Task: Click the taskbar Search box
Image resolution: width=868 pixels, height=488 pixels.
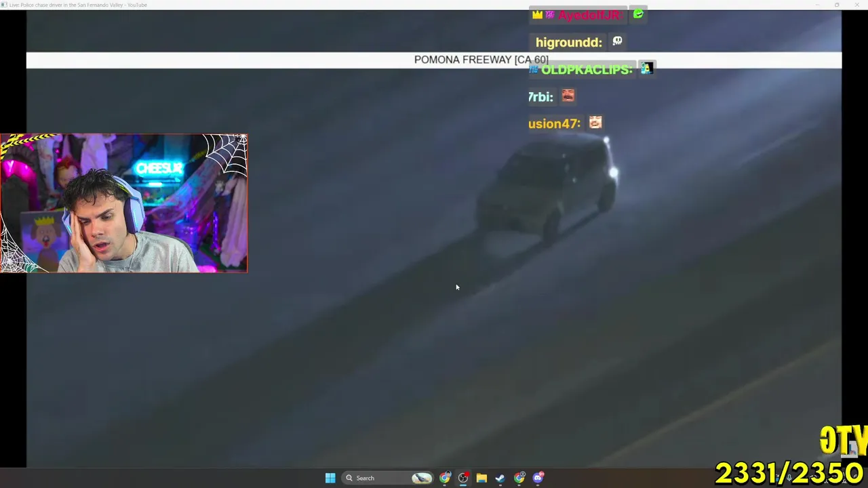Action: pos(389,478)
